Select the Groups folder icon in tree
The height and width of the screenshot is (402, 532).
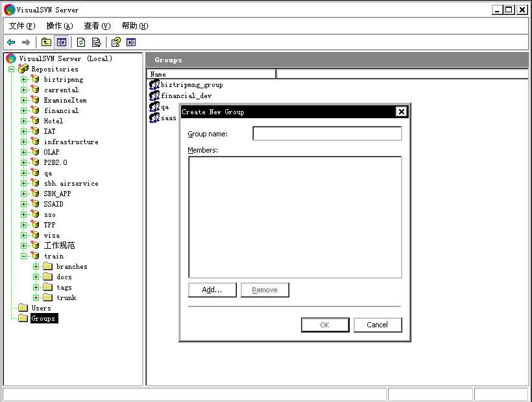coord(23,318)
